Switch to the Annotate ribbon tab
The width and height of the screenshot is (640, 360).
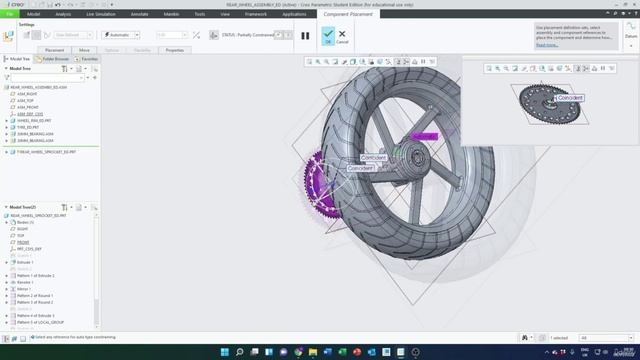140,14
